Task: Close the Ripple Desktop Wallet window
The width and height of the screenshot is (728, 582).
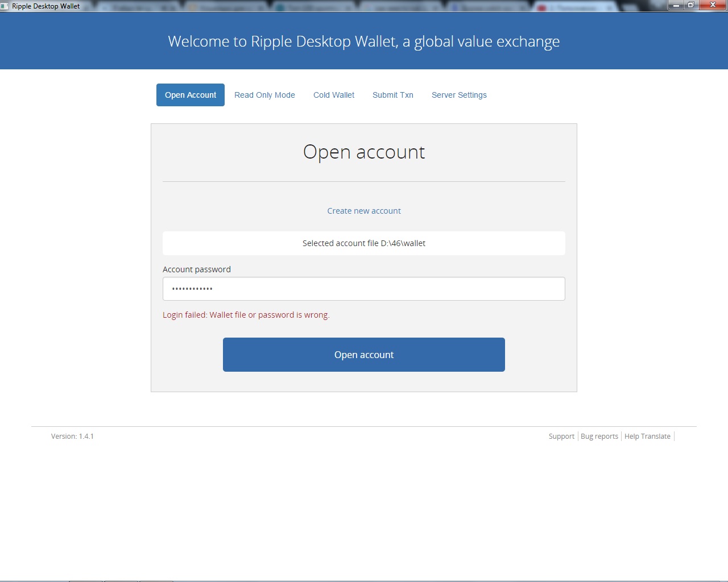Action: coord(713,5)
